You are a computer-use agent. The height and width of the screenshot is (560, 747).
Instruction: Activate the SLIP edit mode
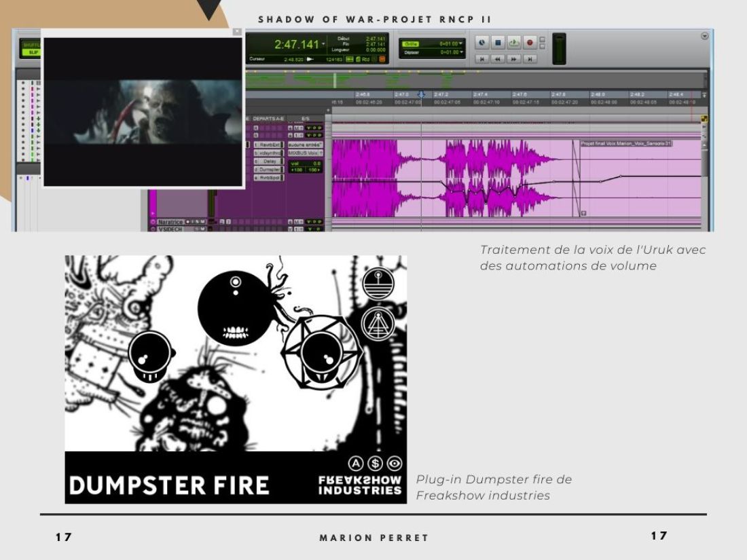click(x=29, y=53)
